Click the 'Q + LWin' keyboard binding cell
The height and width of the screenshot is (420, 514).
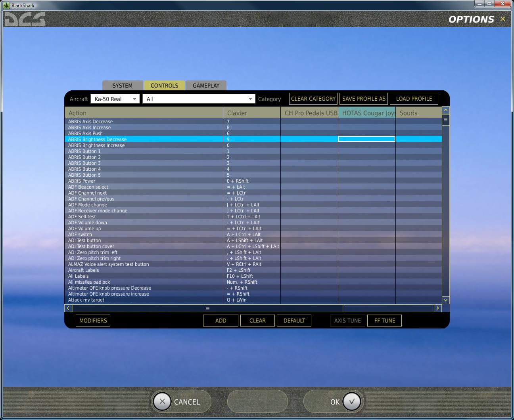(x=252, y=300)
